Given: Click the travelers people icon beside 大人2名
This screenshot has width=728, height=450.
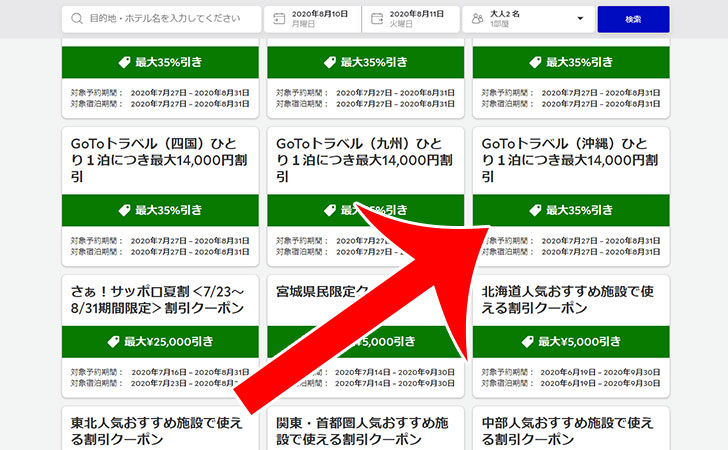Looking at the screenshot, I should click(477, 19).
